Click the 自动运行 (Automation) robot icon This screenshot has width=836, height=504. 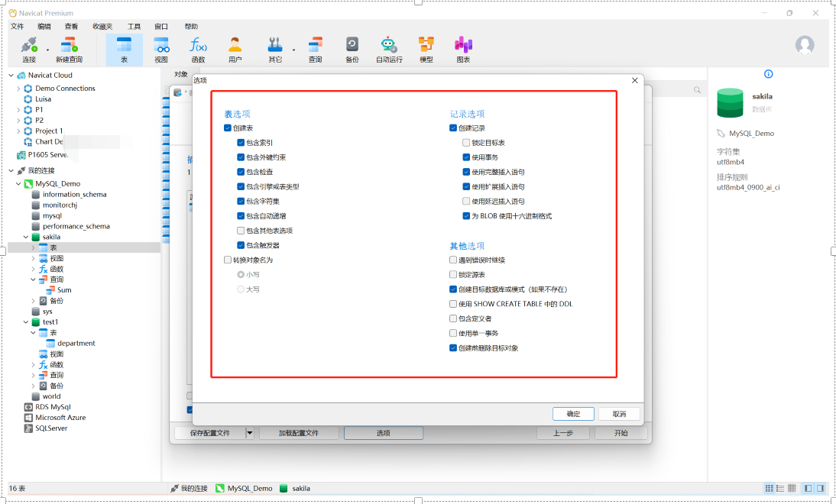[x=389, y=45]
